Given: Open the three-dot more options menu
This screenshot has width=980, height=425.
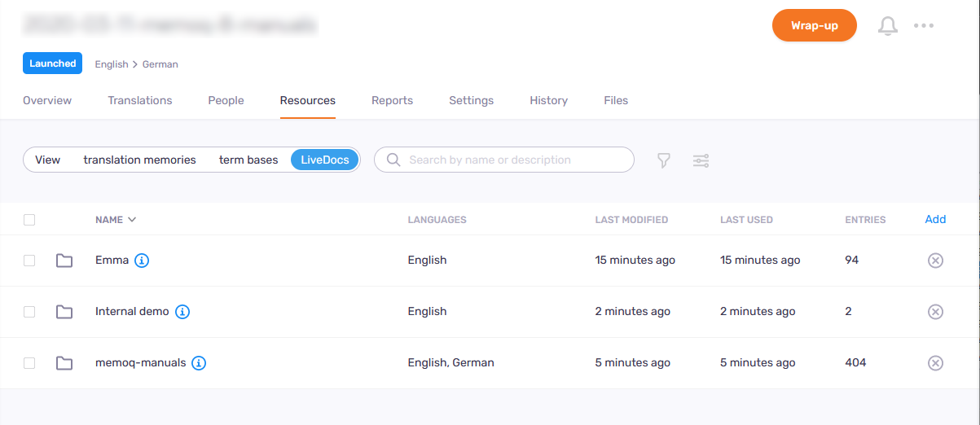Looking at the screenshot, I should point(924,26).
